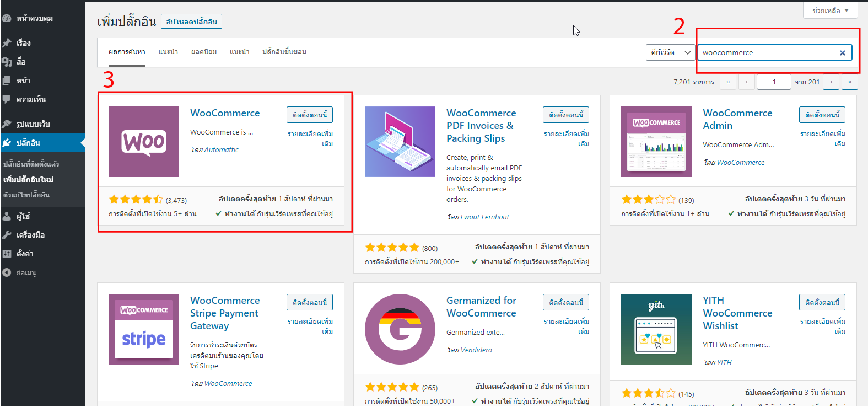The width and height of the screenshot is (868, 407).
Task: Open the Media icon in sidebar
Action: pos(7,62)
